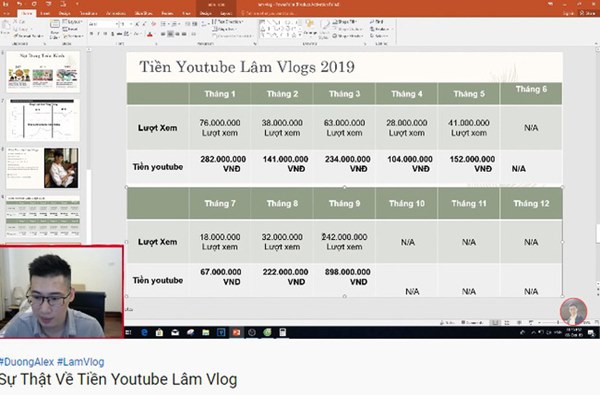Image resolution: width=600 pixels, height=395 pixels.
Task: Click the slide title Tiền Youtube Lâm Vlogs 2019
Action: (247, 67)
